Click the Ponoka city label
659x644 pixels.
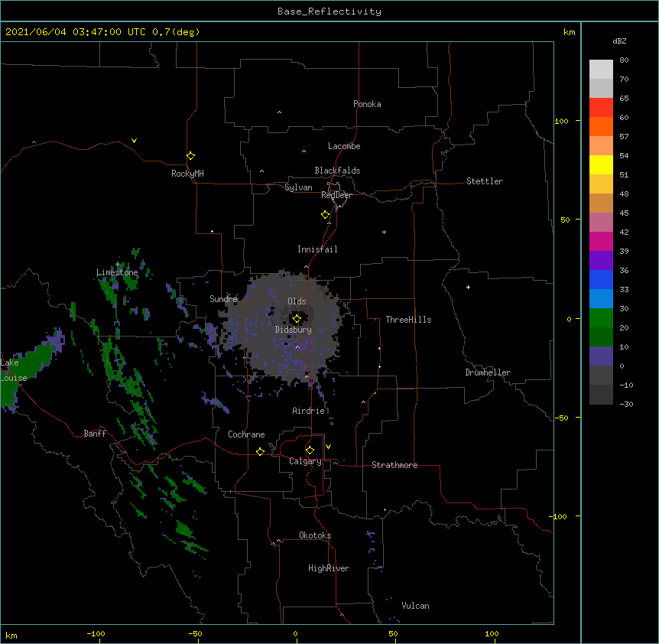367,104
